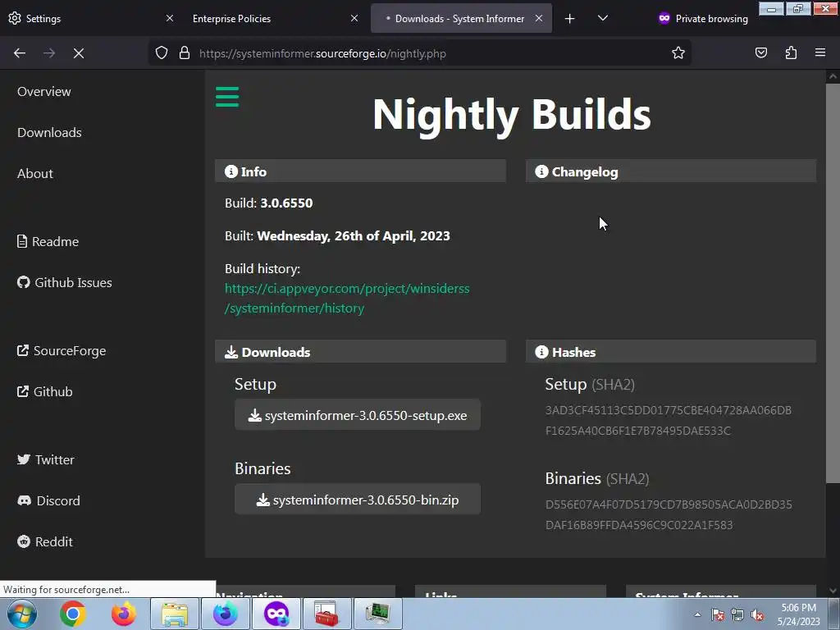The width and height of the screenshot is (840, 630).
Task: Switch to Firefox private window taskbar icon
Action: (x=276, y=614)
